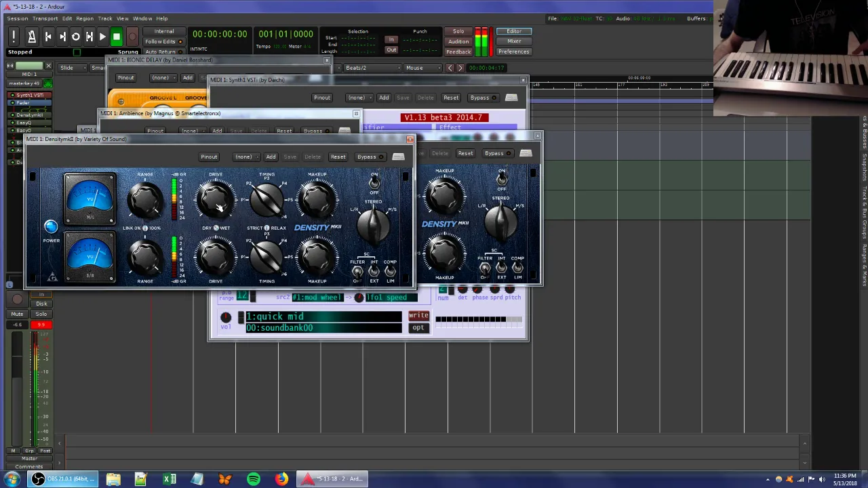
Task: Open the Slide edit mode dropdown
Action: click(73, 68)
